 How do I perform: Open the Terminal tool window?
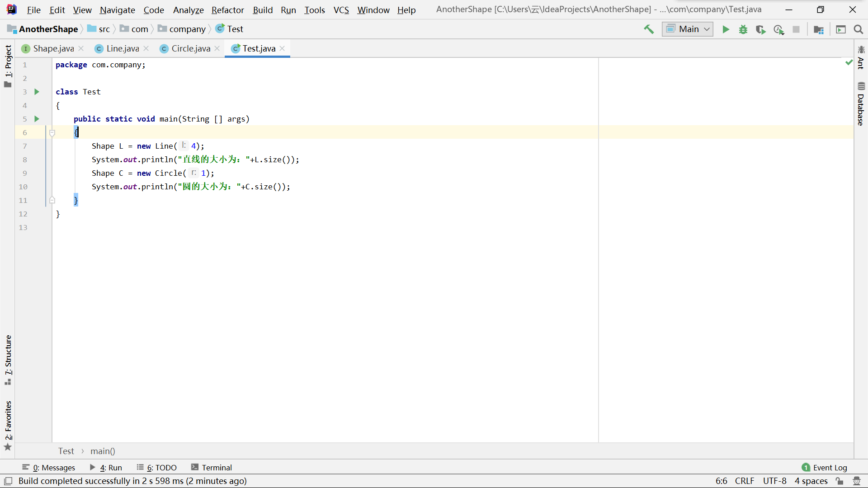(212, 468)
